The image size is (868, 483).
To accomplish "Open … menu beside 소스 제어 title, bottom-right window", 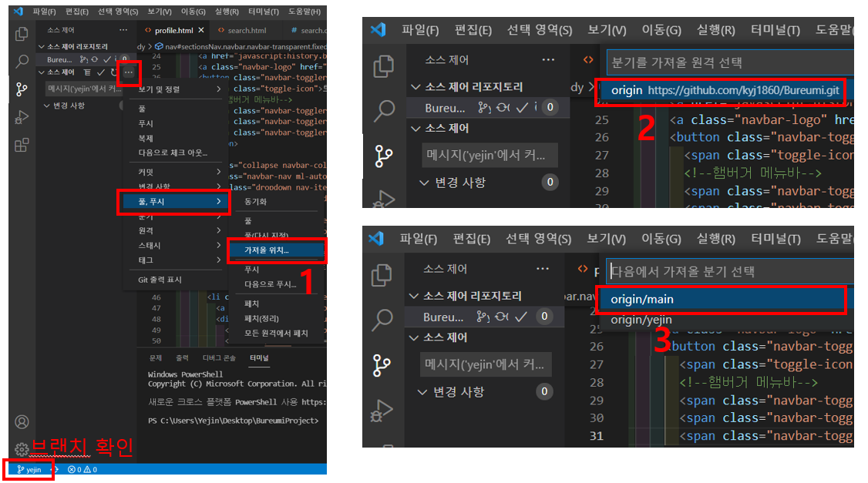I will (543, 269).
